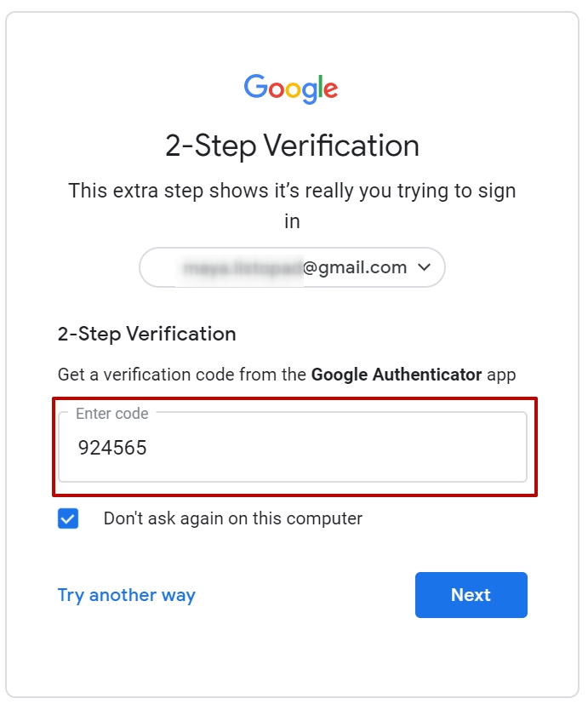Click the capital G in Google logo

click(x=255, y=86)
